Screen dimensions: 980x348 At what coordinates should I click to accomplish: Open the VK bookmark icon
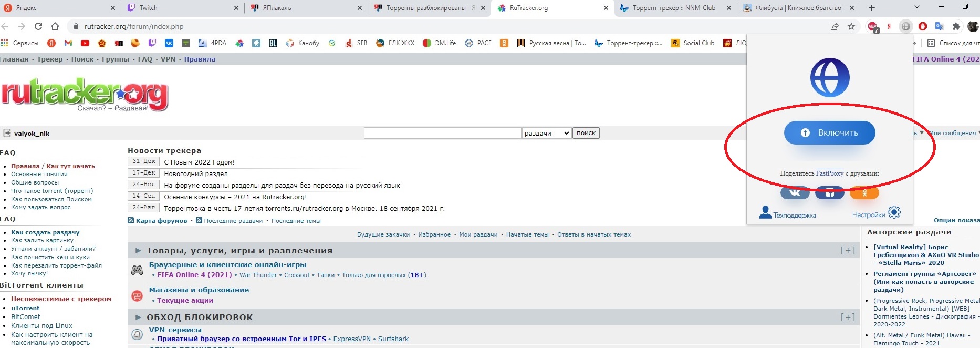[169, 43]
